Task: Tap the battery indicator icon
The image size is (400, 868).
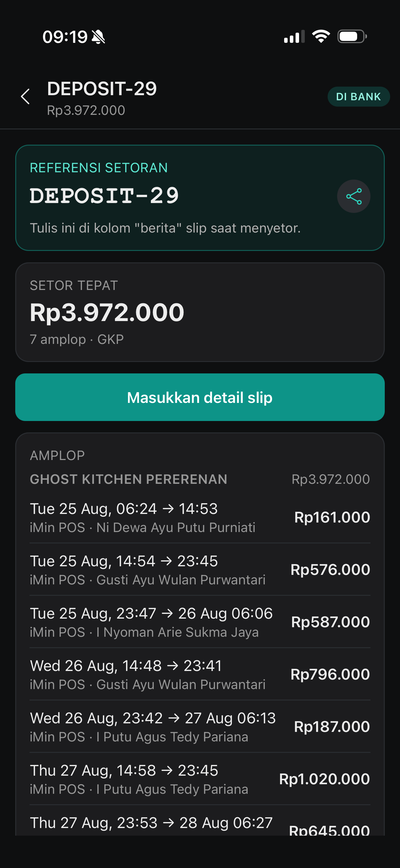Action: (352, 36)
